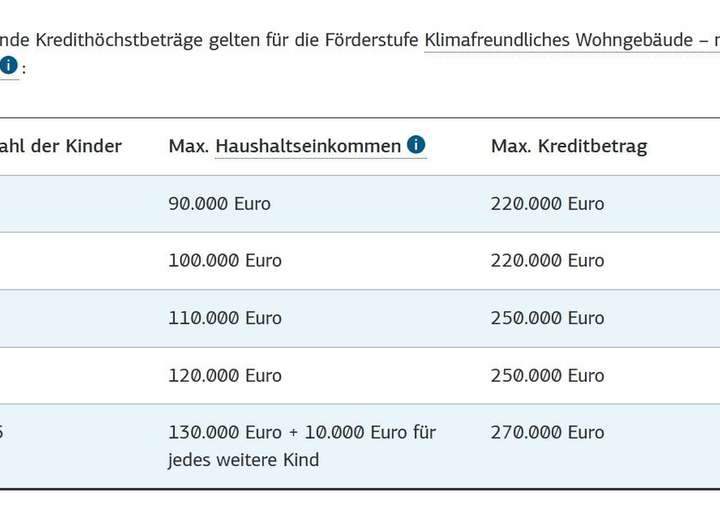Click info icon beside Haushaltseinkommen header
This screenshot has width=720, height=530.
point(416,146)
